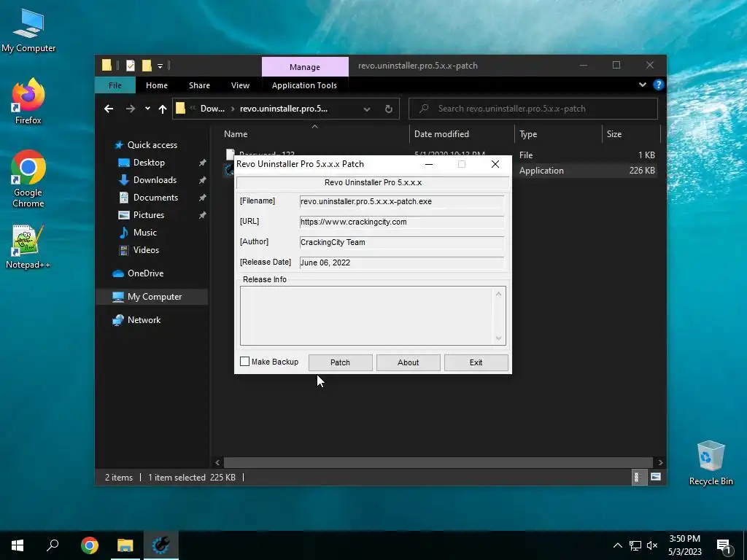The image size is (747, 560).
Task: Select OneDrive in navigation pane
Action: pos(145,273)
